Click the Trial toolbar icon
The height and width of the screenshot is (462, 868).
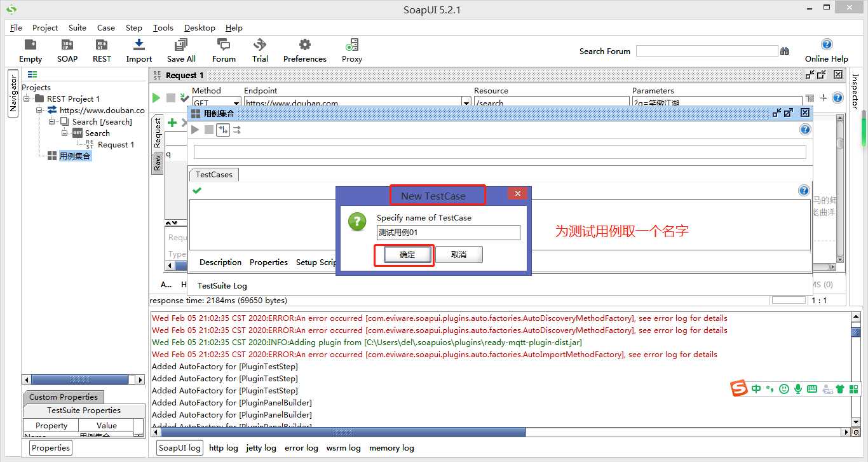coord(260,45)
